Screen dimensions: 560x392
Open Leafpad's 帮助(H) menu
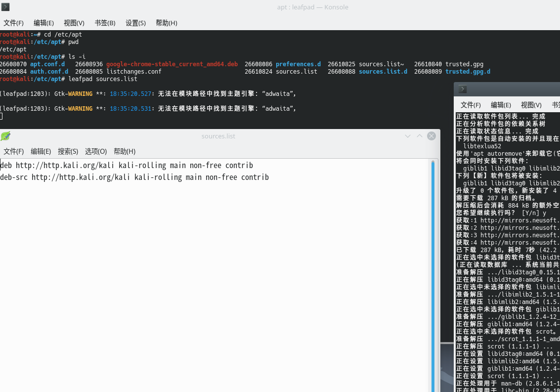click(125, 151)
